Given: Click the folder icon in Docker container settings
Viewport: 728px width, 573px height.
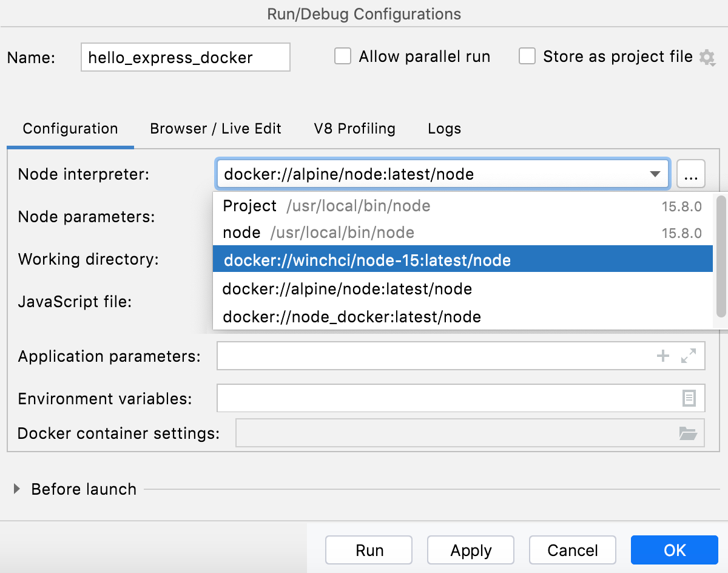Looking at the screenshot, I should click(689, 433).
